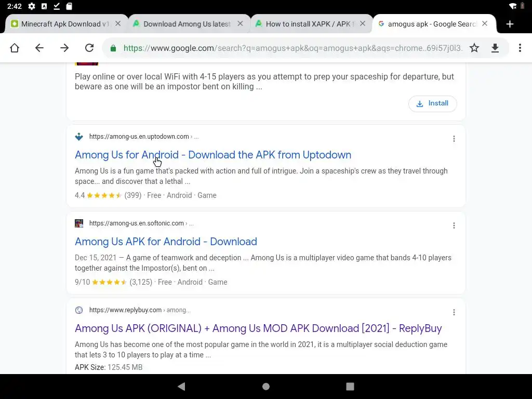Click the Softonic site favicon

[x=79, y=223]
